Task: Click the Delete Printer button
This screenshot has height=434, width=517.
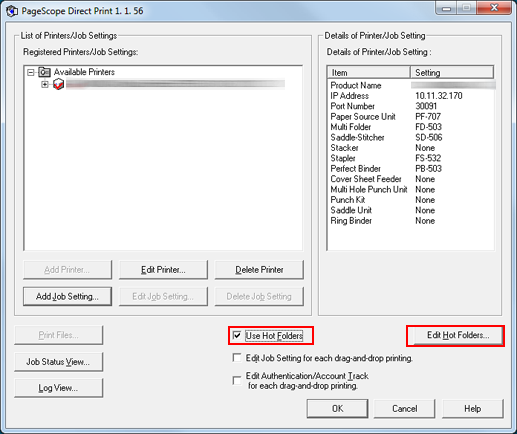Action: click(x=259, y=270)
